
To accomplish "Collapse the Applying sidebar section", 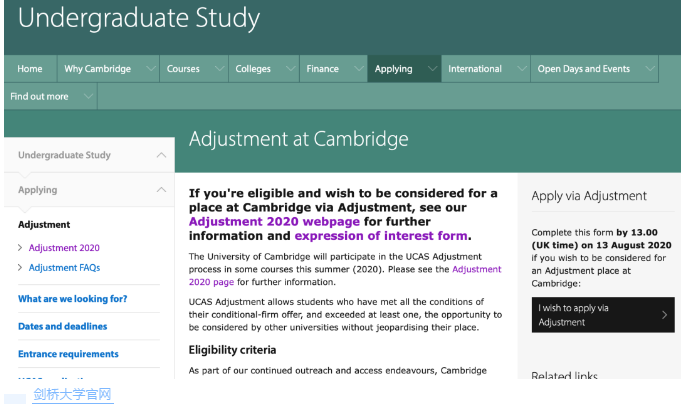I will (162, 190).
